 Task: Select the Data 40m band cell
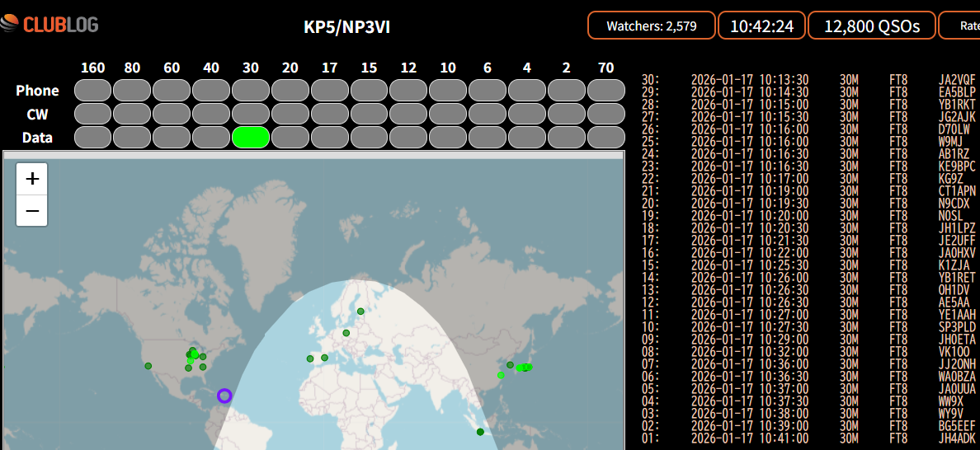[x=211, y=138]
